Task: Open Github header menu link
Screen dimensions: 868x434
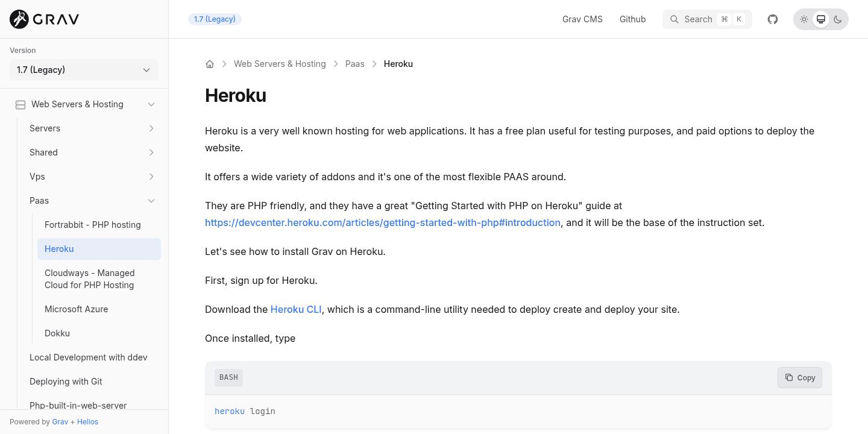Action: click(632, 19)
